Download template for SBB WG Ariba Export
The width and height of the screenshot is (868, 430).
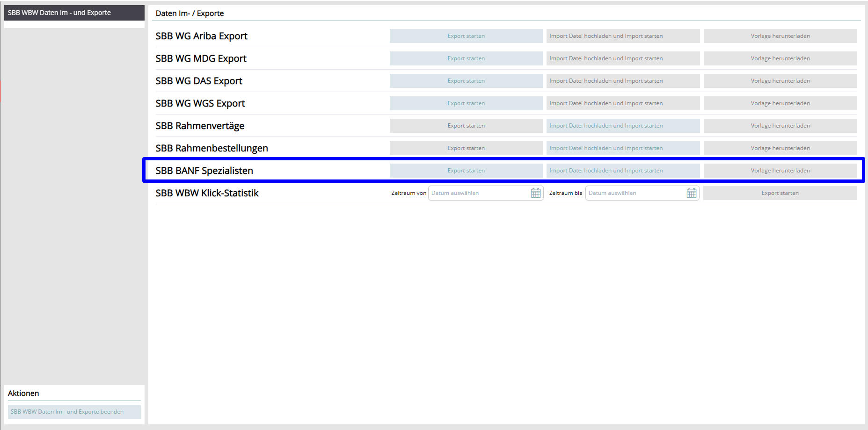pos(780,36)
